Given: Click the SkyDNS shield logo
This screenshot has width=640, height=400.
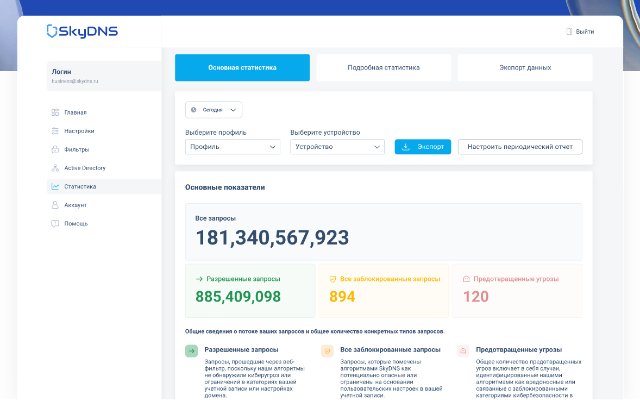Looking at the screenshot, I should pos(52,31).
